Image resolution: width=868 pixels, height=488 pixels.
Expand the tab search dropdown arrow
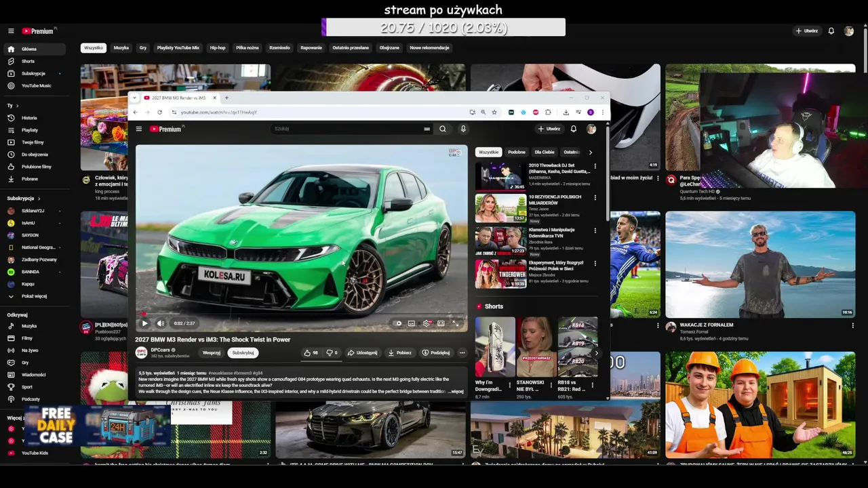click(x=134, y=98)
